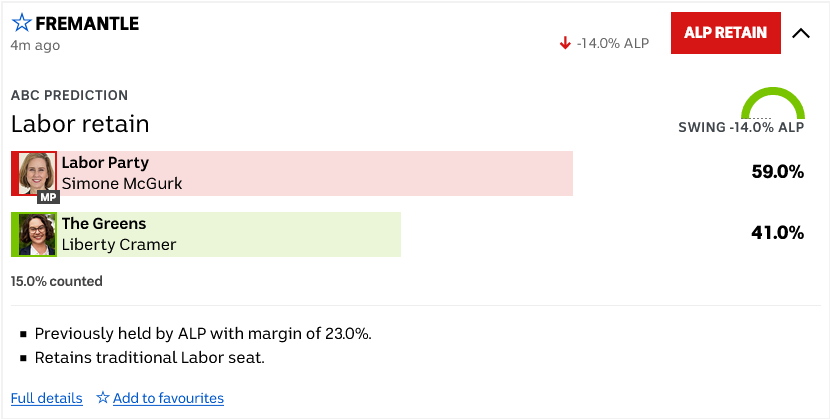Screen dimensions: 830x419
Task: Click the red swing down-arrow icon
Action: point(565,43)
